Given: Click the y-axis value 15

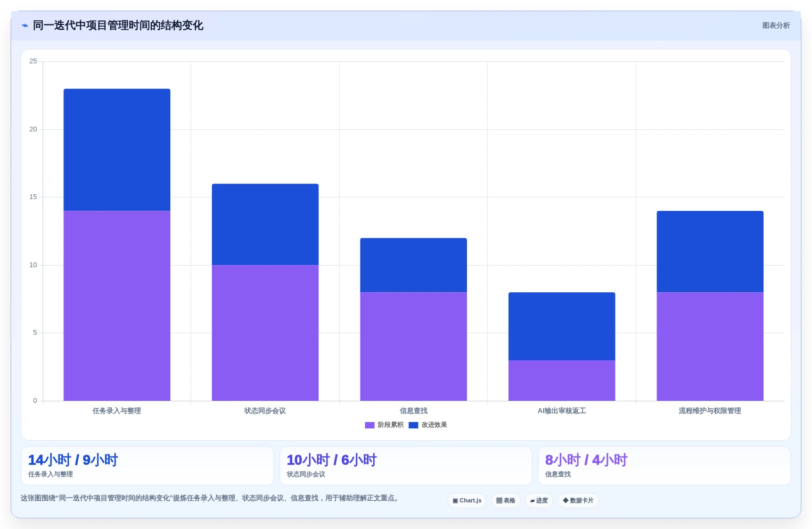Looking at the screenshot, I should point(33,197).
